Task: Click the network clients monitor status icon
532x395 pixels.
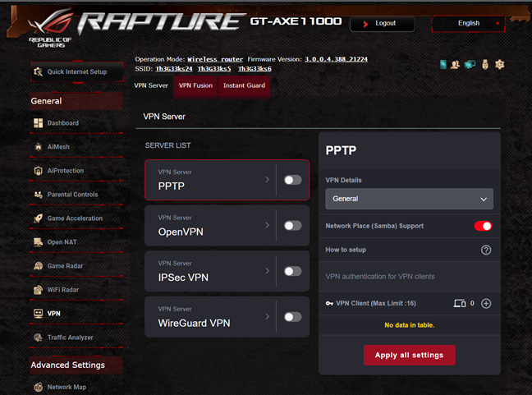Action: coord(470,64)
